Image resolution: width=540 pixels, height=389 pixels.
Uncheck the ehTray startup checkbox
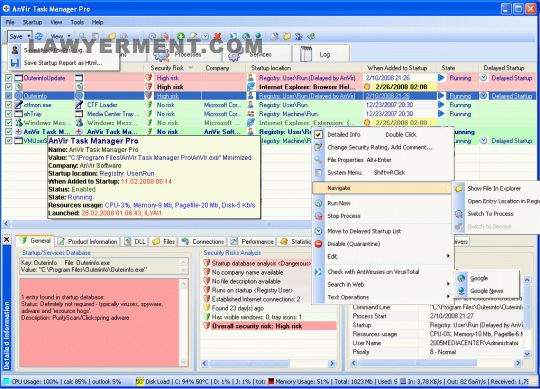click(x=9, y=114)
